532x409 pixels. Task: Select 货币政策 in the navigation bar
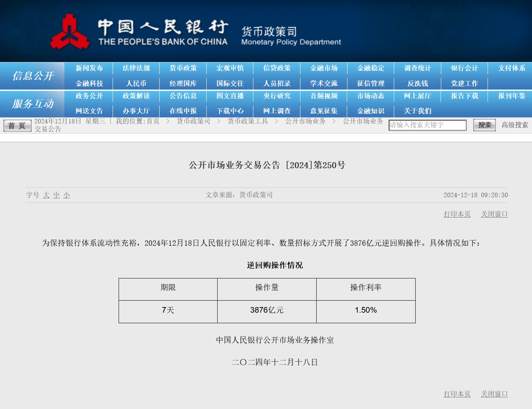point(183,68)
